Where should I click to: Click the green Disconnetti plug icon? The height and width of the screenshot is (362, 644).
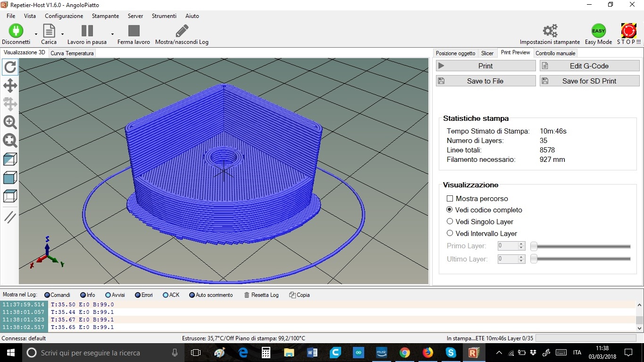pos(16,31)
